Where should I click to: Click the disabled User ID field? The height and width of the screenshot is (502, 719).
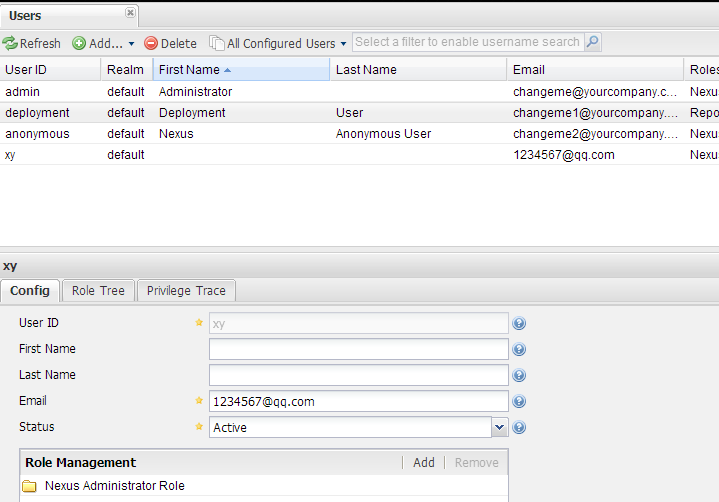(359, 323)
